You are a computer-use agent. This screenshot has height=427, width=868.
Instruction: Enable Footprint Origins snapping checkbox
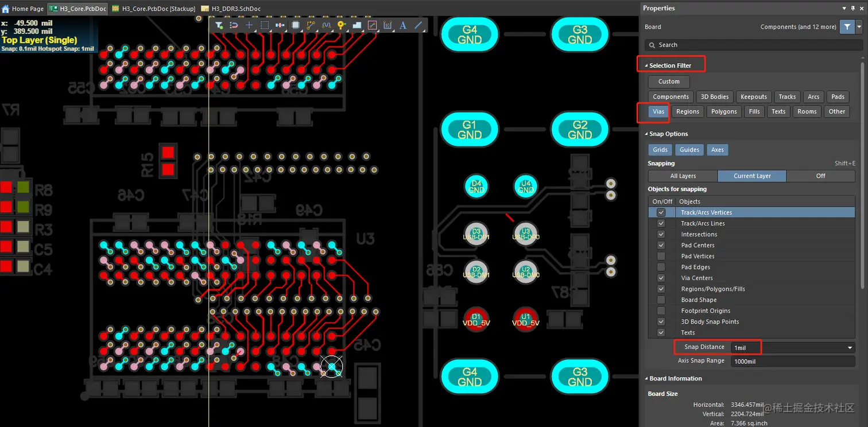point(661,310)
